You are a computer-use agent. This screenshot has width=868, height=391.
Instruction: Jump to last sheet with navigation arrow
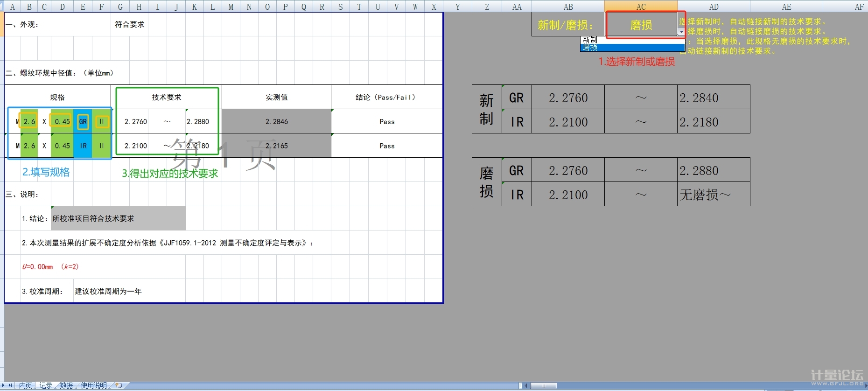pyautogui.click(x=10, y=385)
